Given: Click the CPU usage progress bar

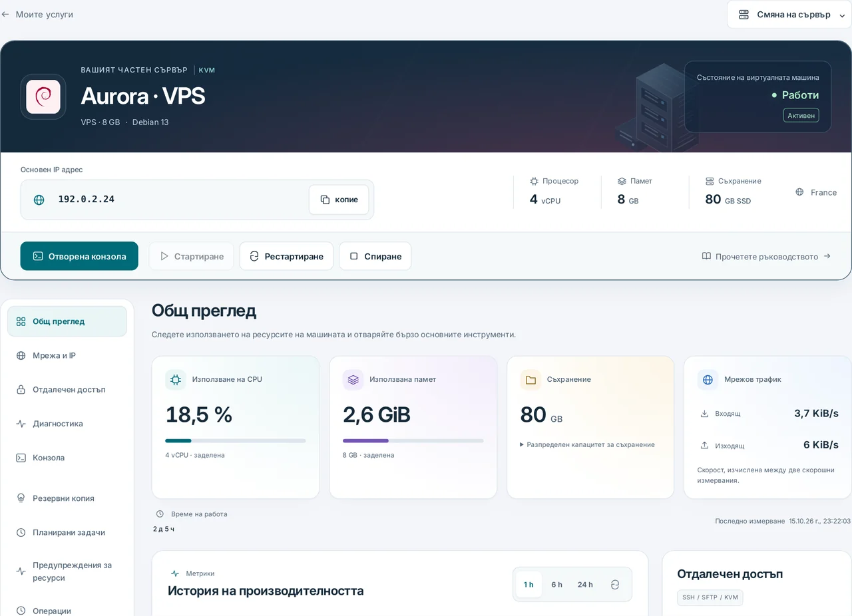Looking at the screenshot, I should (x=236, y=440).
